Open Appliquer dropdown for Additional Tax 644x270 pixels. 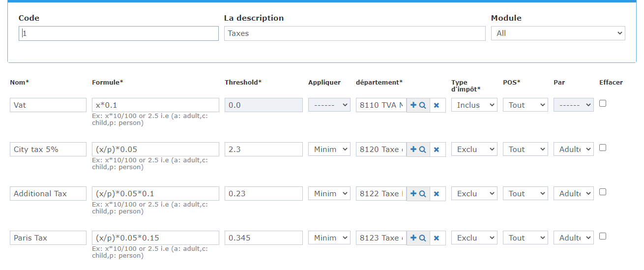329,194
